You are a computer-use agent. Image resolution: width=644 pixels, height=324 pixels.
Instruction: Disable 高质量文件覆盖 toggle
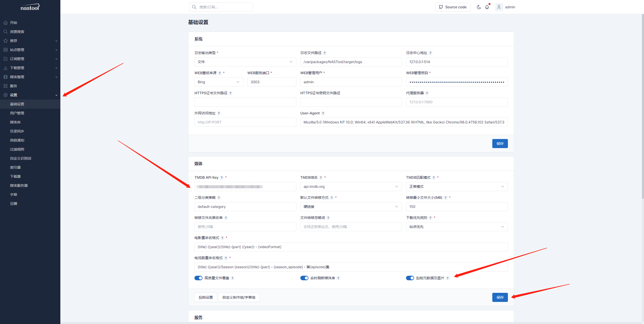pyautogui.click(x=198, y=278)
